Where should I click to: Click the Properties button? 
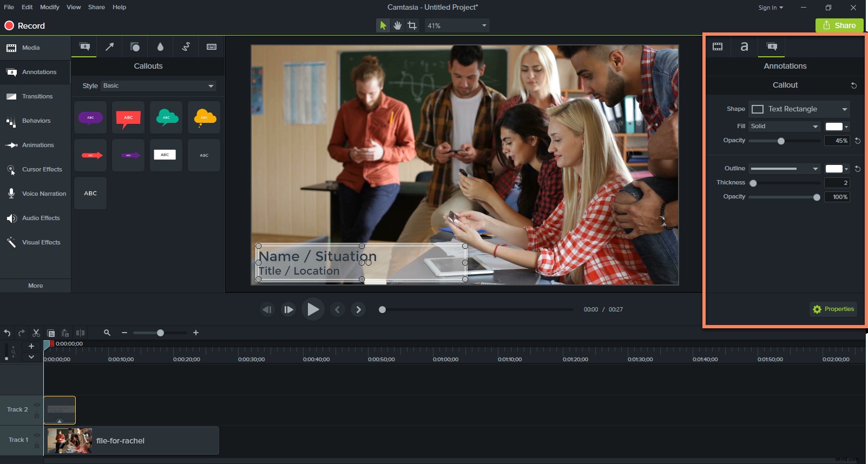[x=833, y=309]
